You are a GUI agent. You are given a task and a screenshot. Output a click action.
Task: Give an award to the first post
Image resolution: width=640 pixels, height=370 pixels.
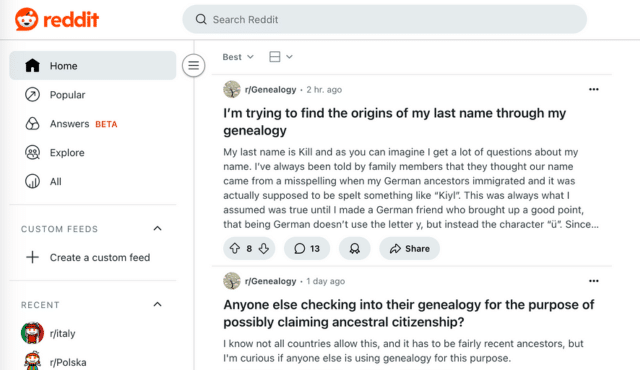pos(354,248)
